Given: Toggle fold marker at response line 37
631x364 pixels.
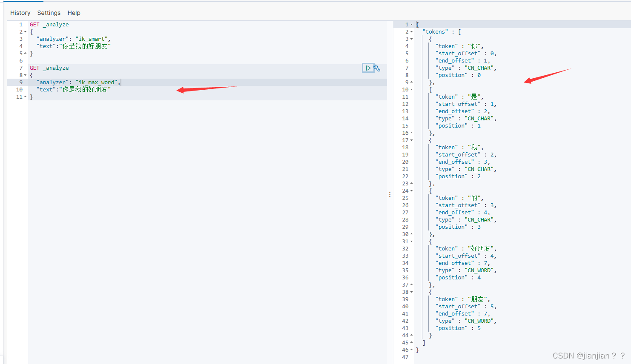Looking at the screenshot, I should (411, 285).
